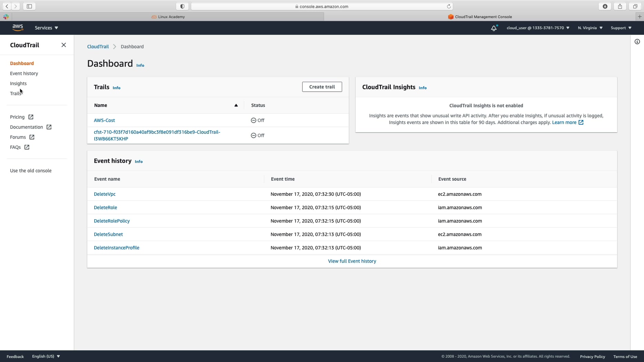
Task: Open Insights in the sidebar
Action: tap(18, 83)
